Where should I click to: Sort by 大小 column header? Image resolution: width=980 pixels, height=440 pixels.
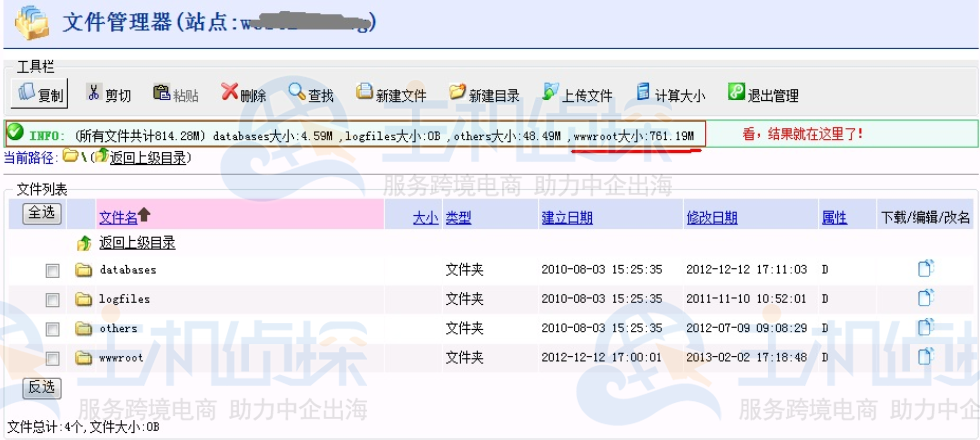tap(426, 218)
